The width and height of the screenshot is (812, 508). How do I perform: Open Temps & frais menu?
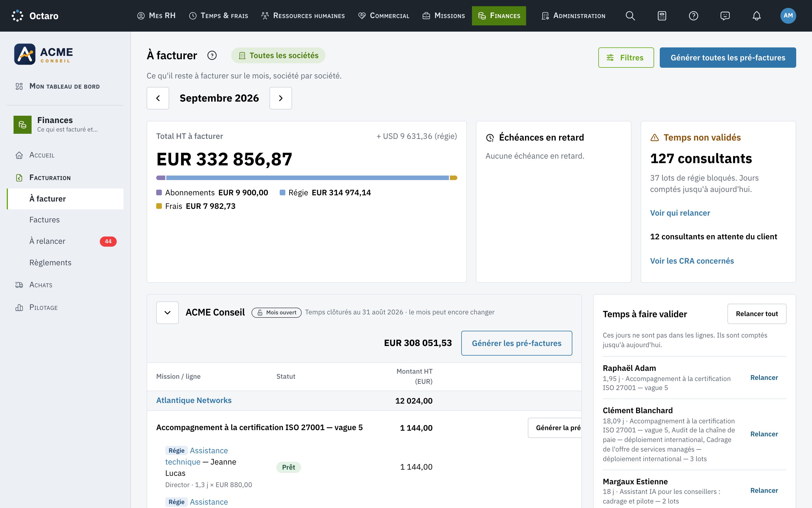(219, 16)
